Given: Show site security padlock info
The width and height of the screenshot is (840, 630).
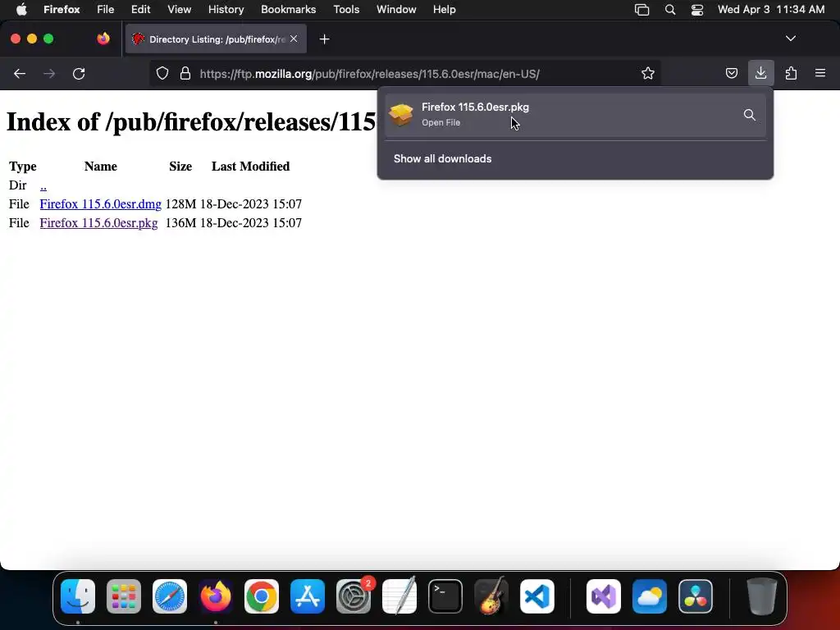Looking at the screenshot, I should click(x=185, y=73).
